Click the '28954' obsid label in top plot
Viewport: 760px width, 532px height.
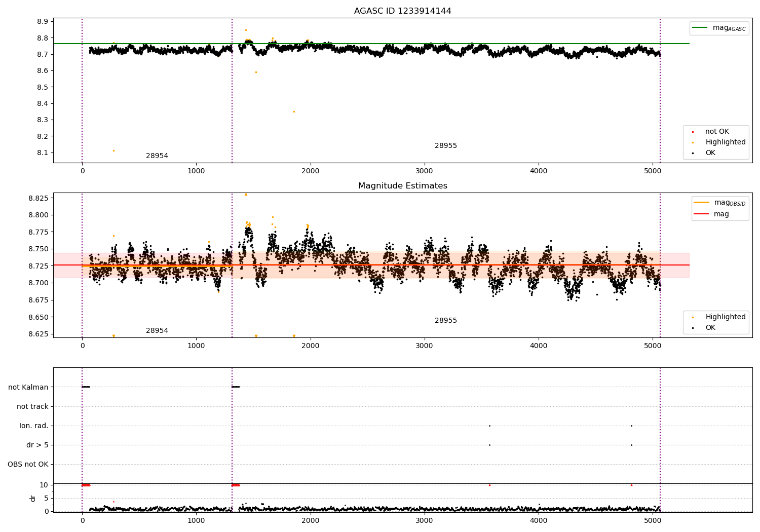[157, 156]
